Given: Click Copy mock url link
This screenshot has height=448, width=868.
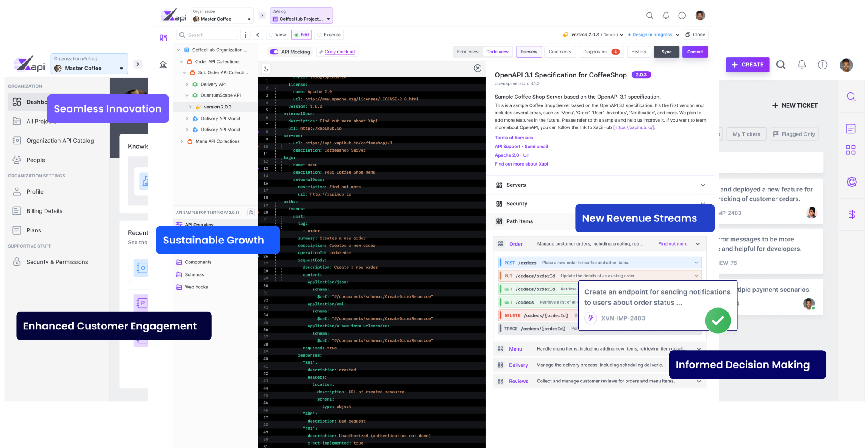Looking at the screenshot, I should [339, 52].
